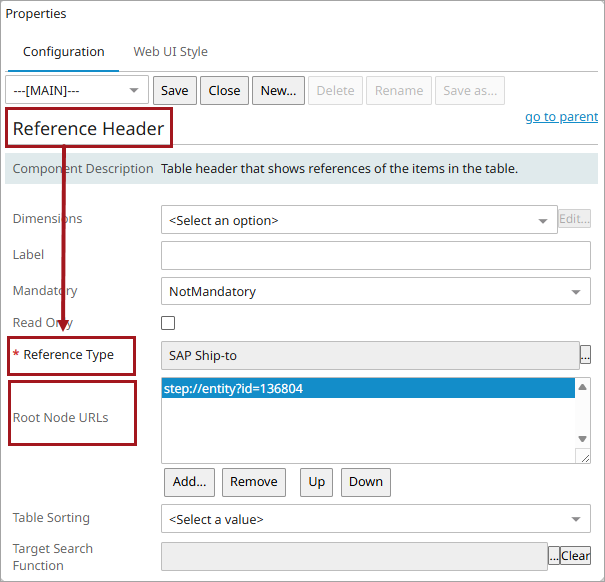
Task: Click the Dimensions Edit... button
Action: (575, 218)
